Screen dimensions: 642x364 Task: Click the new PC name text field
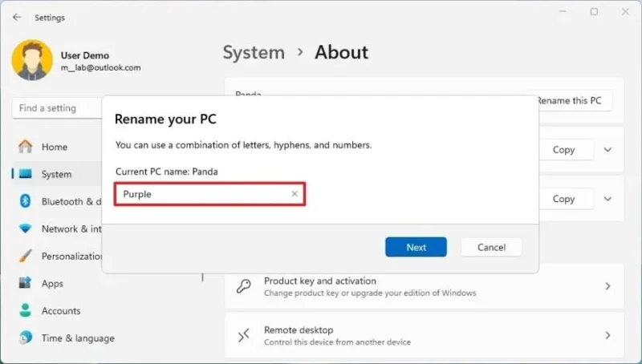pyautogui.click(x=209, y=194)
